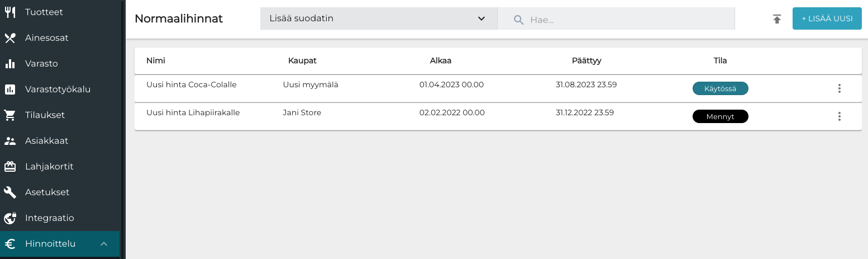Open options menu for Lihapiirakalle price row
Screen dimensions: 868x259
[839, 116]
